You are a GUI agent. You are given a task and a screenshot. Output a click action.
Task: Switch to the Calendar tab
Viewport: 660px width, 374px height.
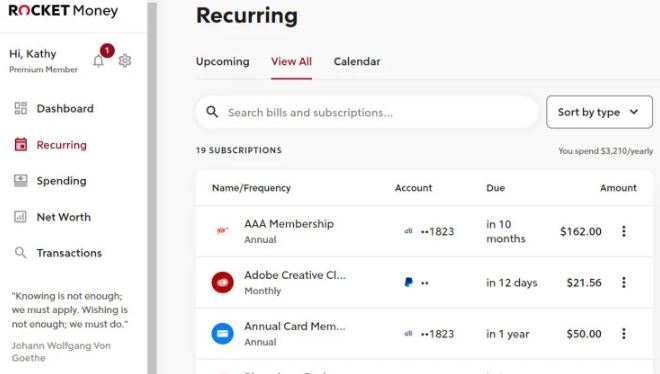357,61
